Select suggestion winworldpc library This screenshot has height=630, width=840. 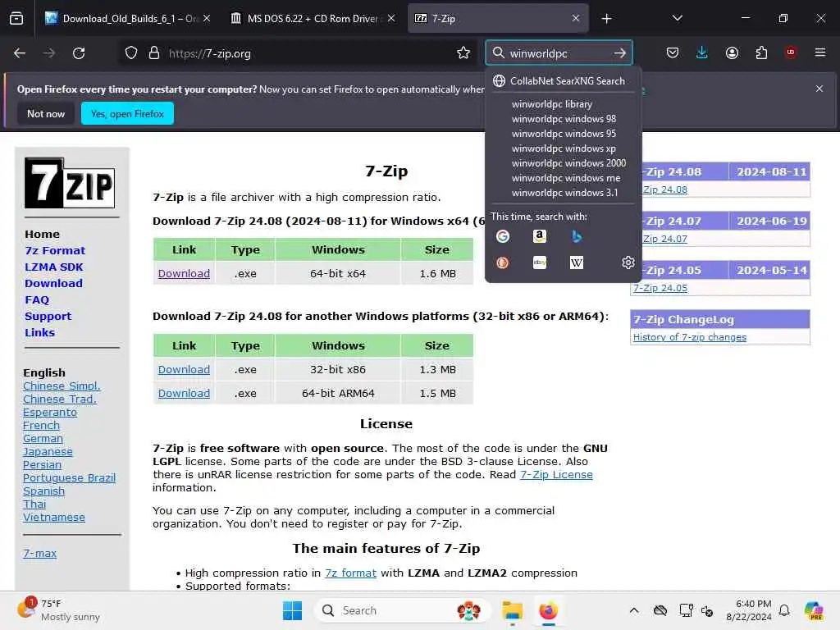552,104
